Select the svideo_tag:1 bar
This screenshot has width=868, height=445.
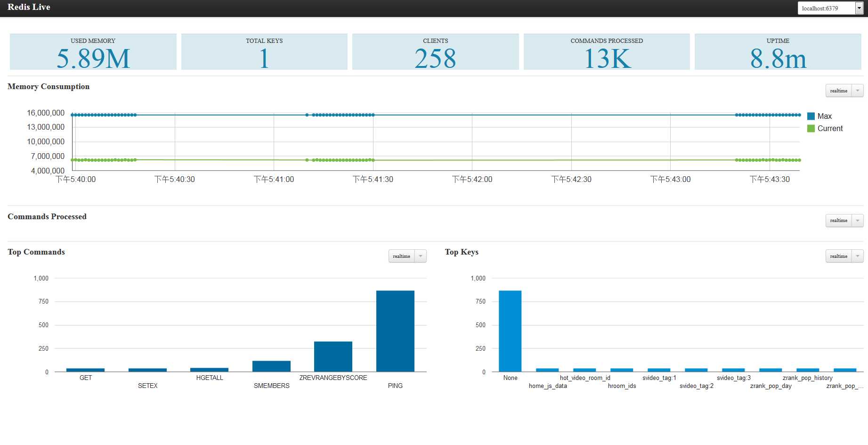(659, 370)
